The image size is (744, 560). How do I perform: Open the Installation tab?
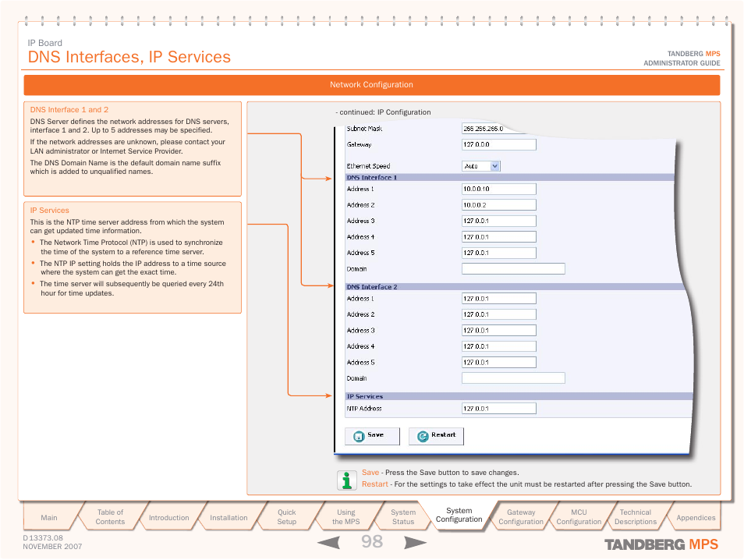(229, 517)
